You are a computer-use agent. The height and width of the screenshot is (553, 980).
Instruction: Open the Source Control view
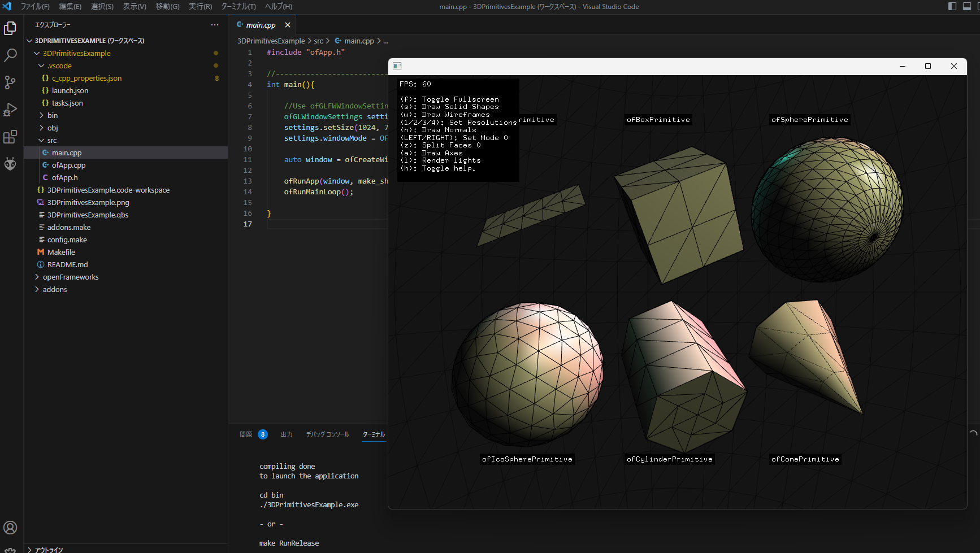click(10, 82)
